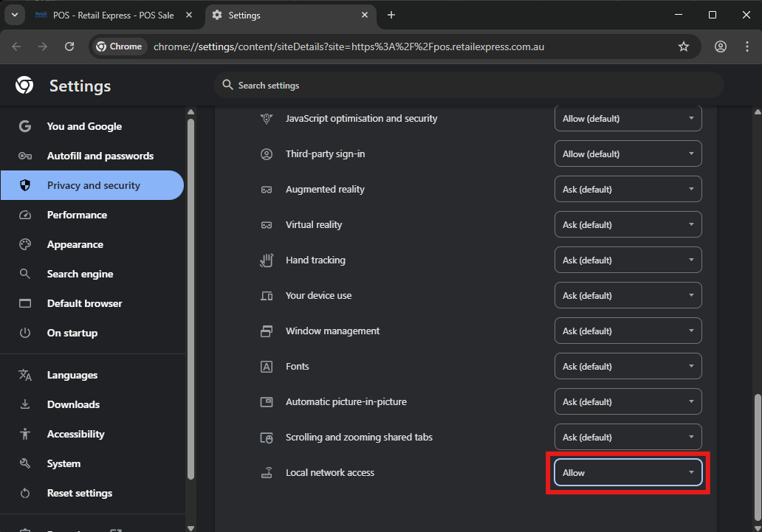Open the Third-party sign-in permission dropdown
Image resolution: width=762 pixels, height=532 pixels.
point(628,154)
